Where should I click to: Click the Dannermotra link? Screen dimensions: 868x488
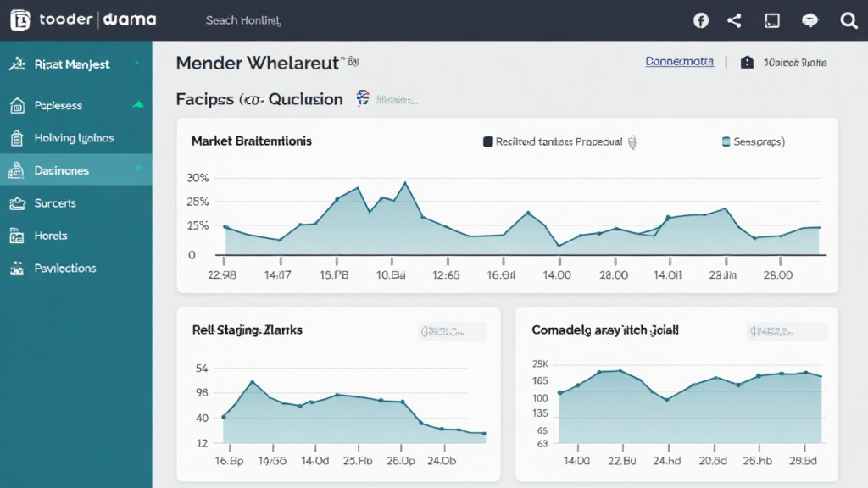[x=679, y=62]
